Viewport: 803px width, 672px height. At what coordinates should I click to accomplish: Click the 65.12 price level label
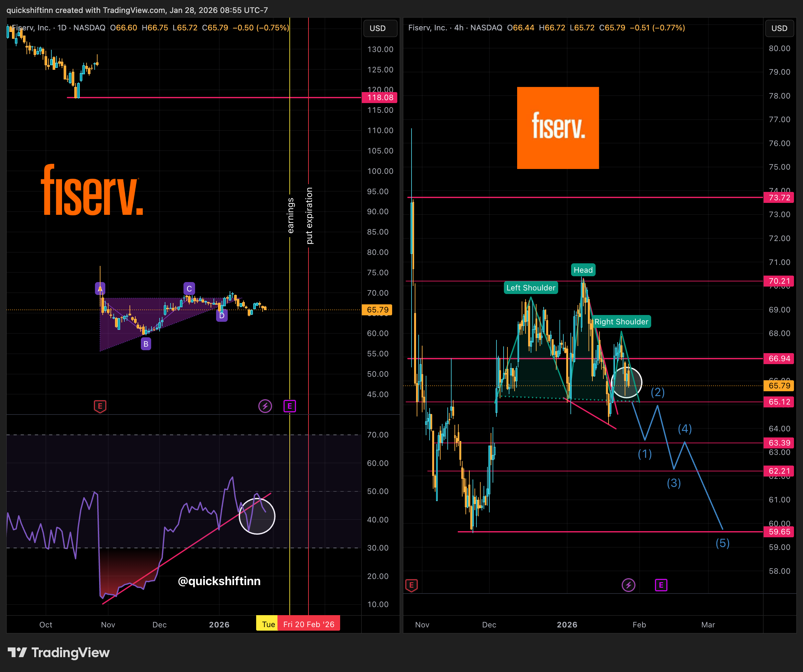(779, 402)
